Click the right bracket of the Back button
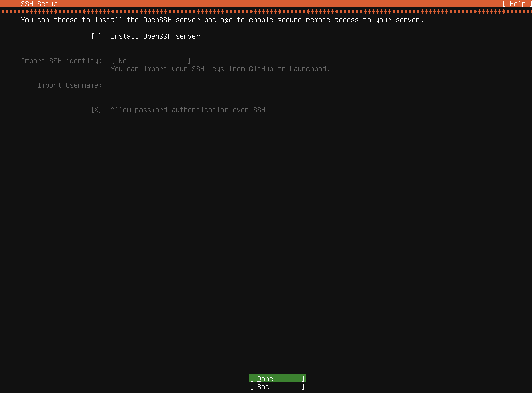The width and height of the screenshot is (532, 393). pos(303,387)
